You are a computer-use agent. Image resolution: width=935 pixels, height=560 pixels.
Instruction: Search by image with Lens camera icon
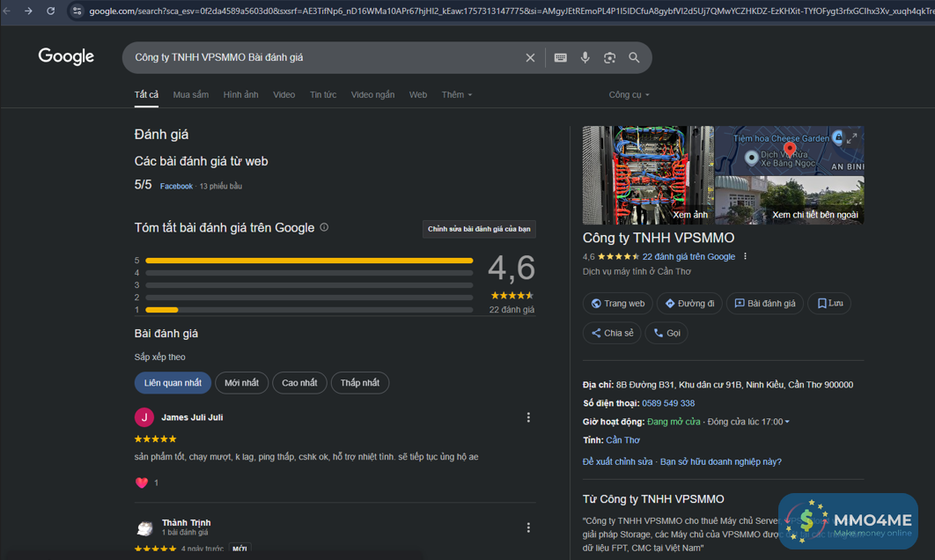pos(609,58)
